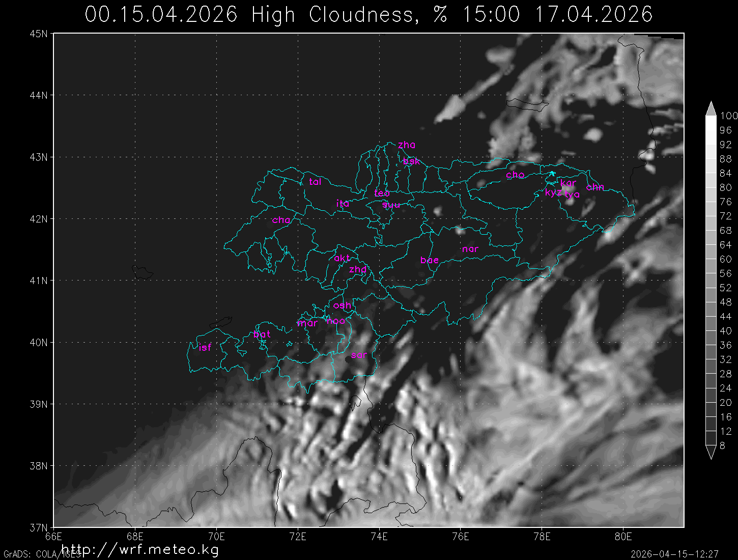Click the High Cloudiness map title
Viewport: 738px width, 560px height.
(368, 14)
